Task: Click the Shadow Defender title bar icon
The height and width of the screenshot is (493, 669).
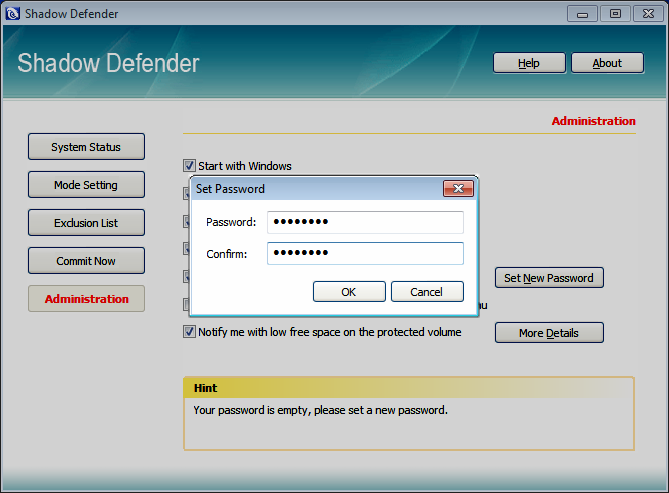Action: pyautogui.click(x=13, y=13)
